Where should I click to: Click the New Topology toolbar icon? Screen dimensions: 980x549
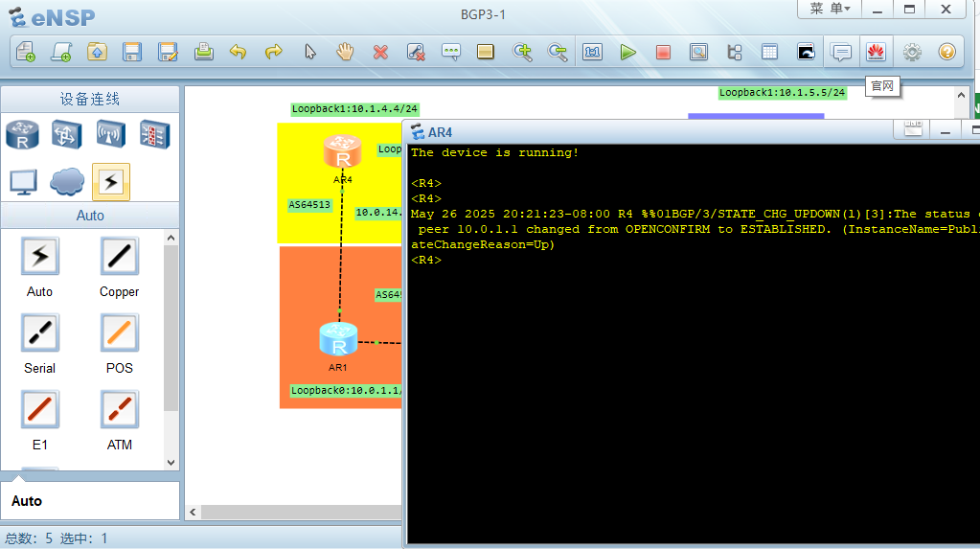(x=26, y=52)
